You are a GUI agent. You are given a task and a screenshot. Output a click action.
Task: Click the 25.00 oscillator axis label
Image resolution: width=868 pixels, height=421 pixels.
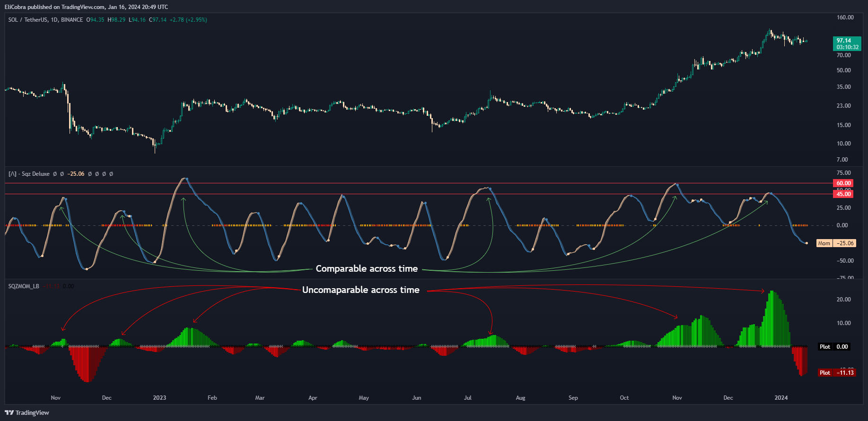point(843,208)
